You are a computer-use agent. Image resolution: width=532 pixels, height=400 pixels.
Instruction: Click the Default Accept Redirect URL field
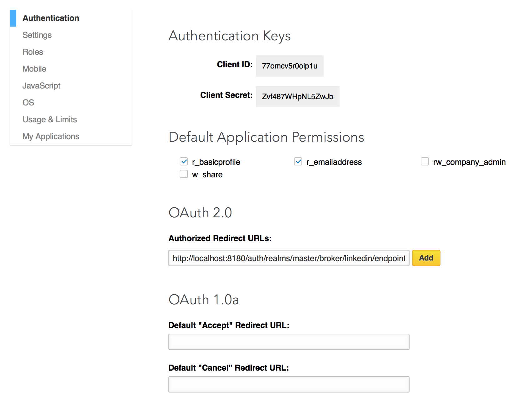289,342
